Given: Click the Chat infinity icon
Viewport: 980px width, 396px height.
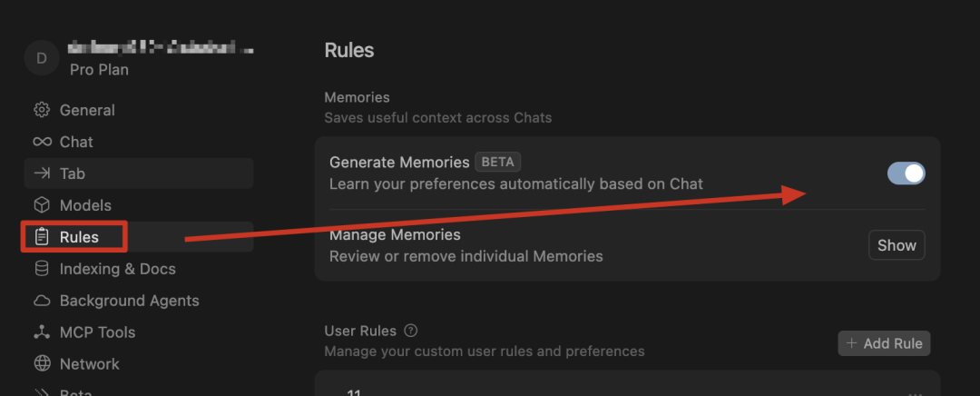Looking at the screenshot, I should 42,142.
